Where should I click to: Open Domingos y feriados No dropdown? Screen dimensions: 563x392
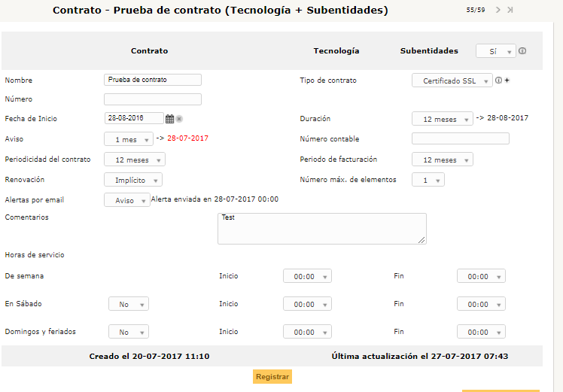(x=129, y=332)
